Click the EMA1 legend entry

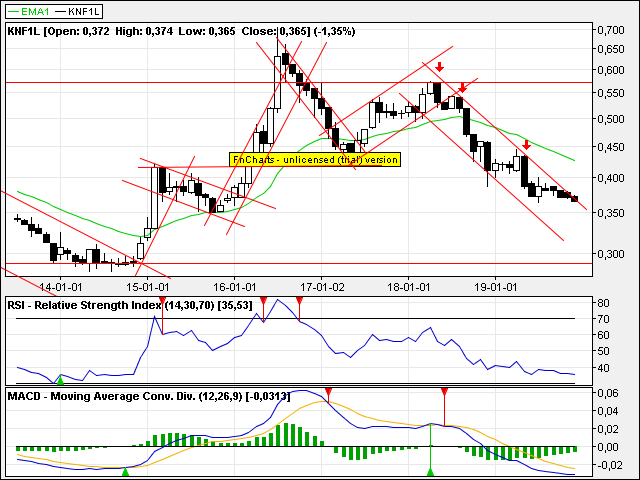point(29,11)
